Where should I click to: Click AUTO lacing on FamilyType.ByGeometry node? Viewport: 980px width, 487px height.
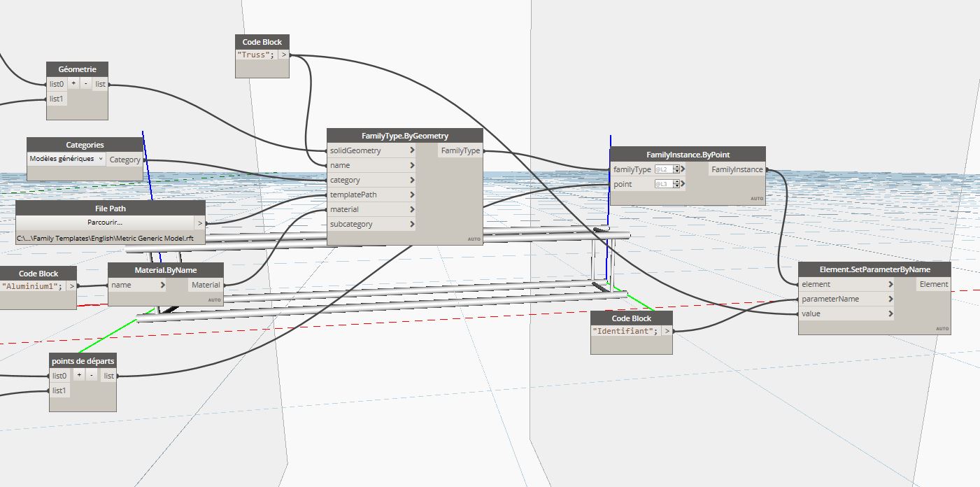coord(474,239)
